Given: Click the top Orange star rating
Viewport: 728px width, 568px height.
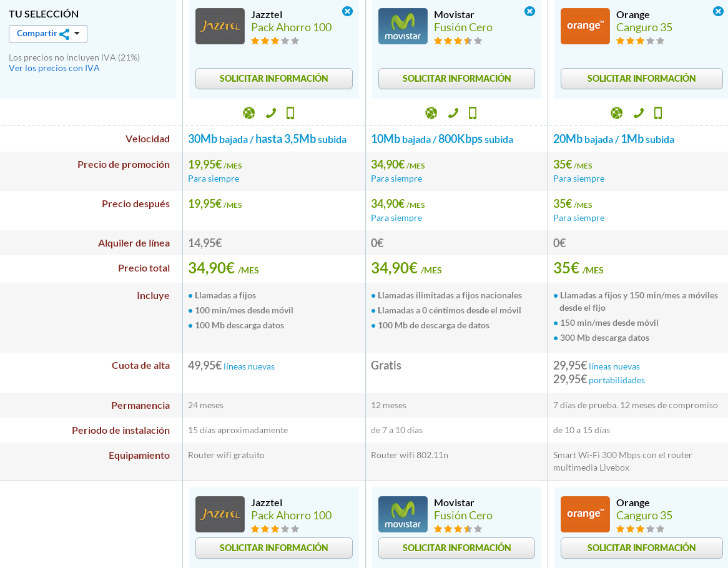Looking at the screenshot, I should pos(640,41).
